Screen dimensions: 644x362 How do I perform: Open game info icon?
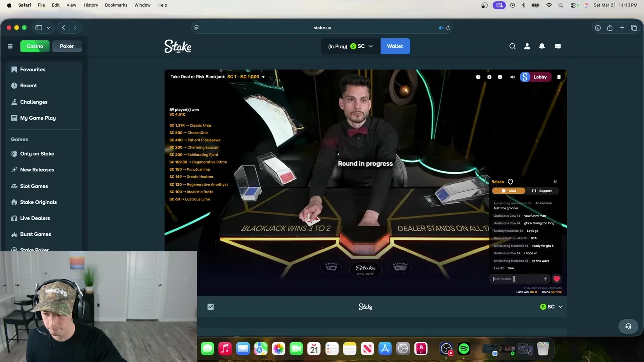coord(500,77)
